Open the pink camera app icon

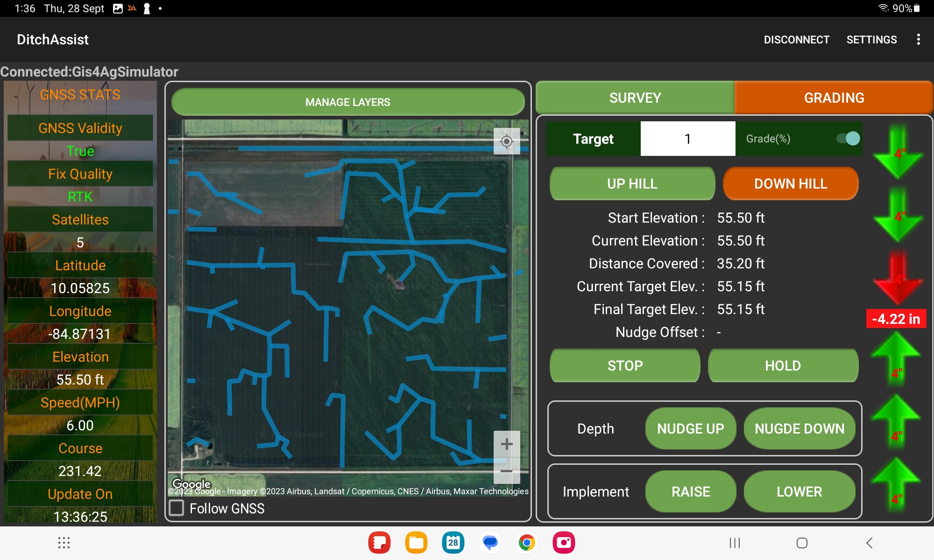(564, 543)
